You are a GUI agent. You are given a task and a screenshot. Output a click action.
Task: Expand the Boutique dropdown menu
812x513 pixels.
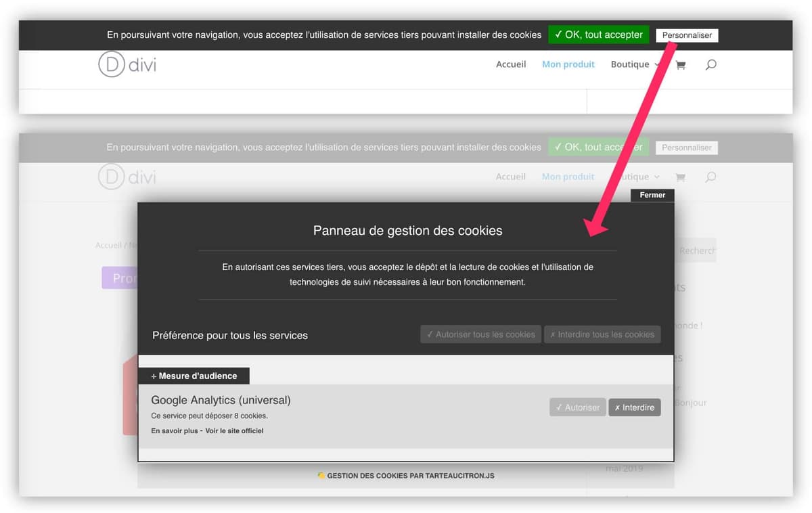pos(631,64)
